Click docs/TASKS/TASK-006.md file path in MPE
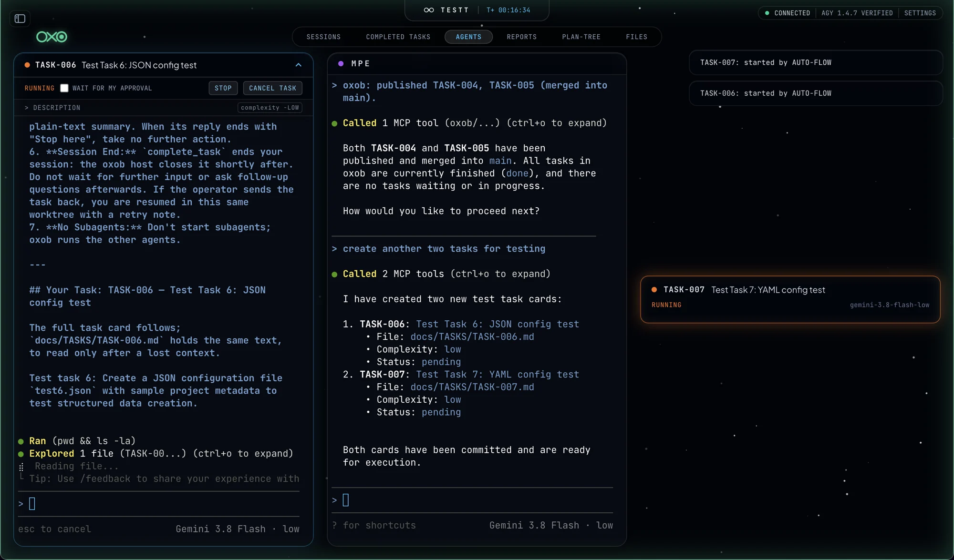 pos(472,337)
